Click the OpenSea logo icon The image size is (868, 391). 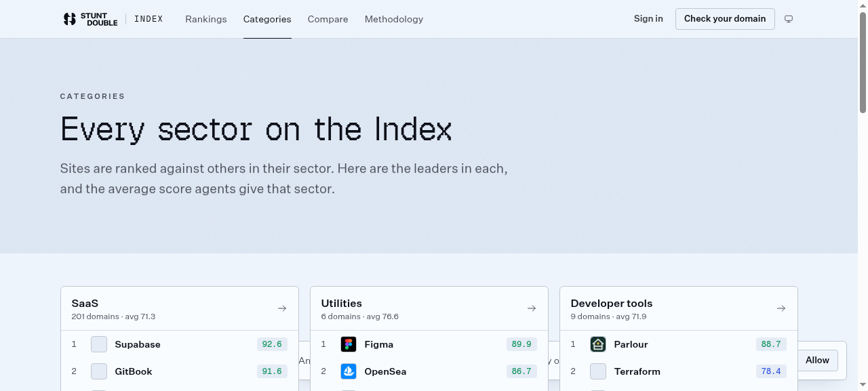pyautogui.click(x=349, y=371)
